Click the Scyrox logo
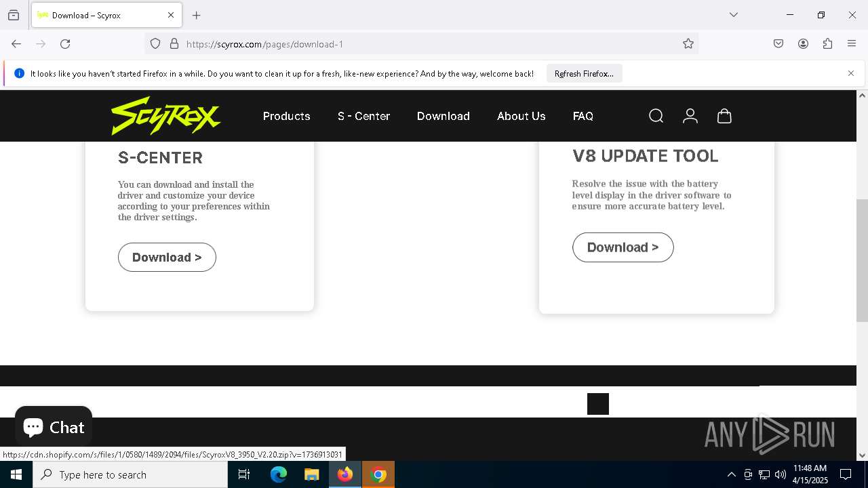Image resolution: width=868 pixels, height=488 pixels. click(166, 116)
